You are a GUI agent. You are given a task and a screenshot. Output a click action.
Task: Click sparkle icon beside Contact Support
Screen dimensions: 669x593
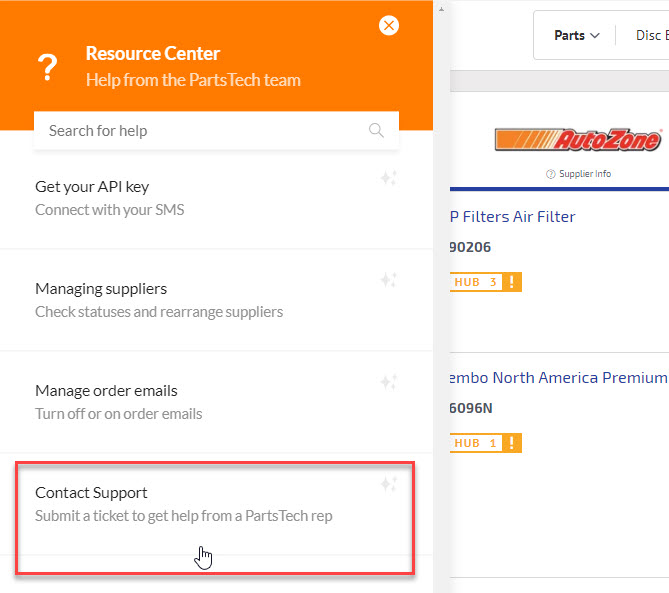pyautogui.click(x=389, y=484)
